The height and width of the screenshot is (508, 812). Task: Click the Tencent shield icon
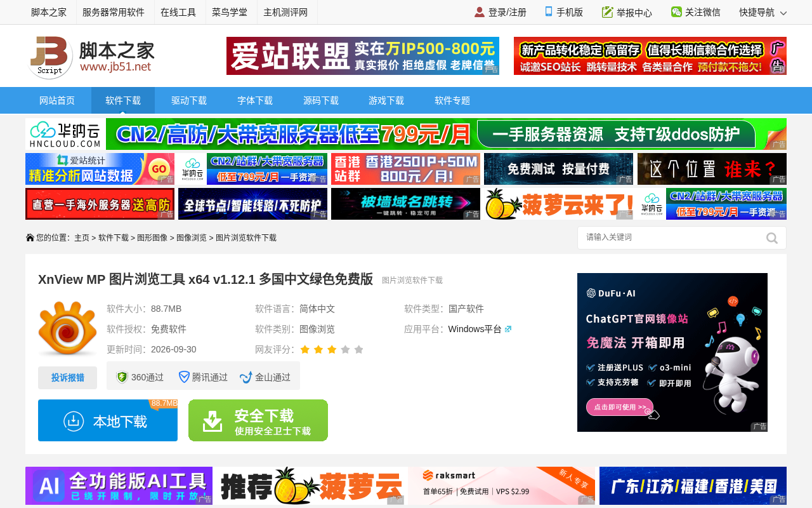click(x=184, y=377)
